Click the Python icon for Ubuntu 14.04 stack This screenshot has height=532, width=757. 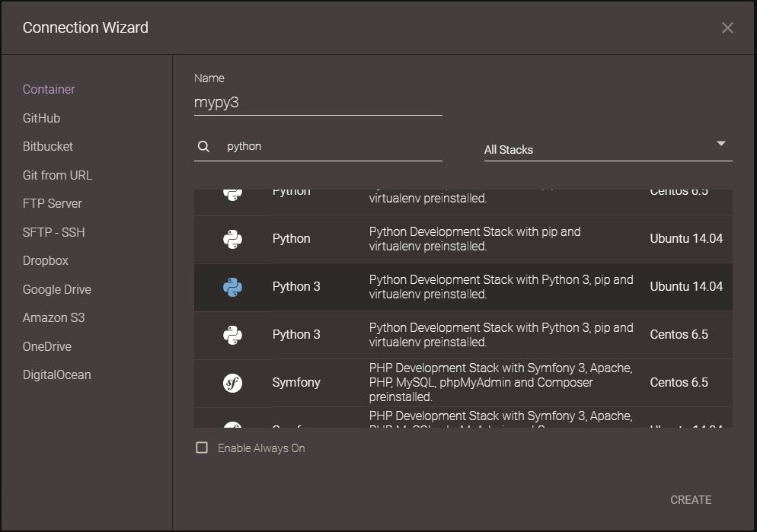(233, 239)
